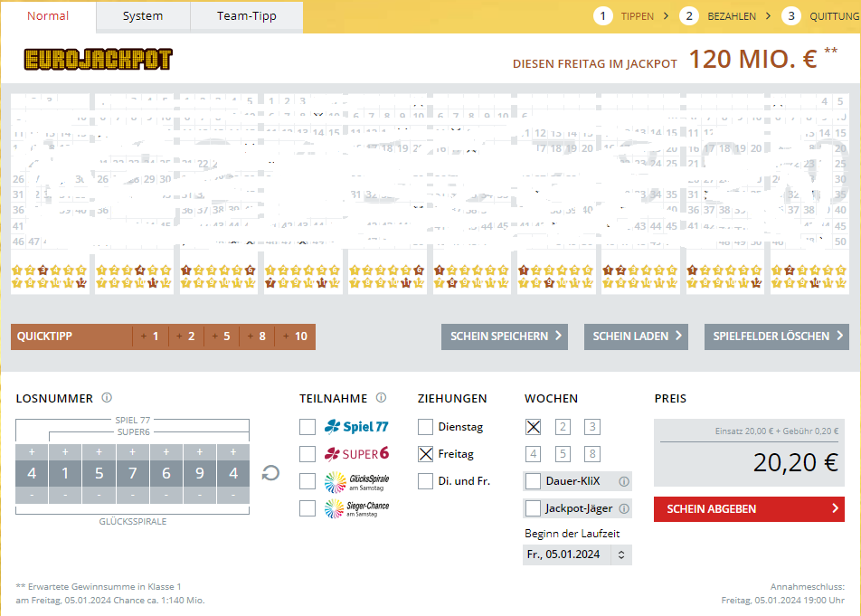The height and width of the screenshot is (616, 861).
Task: Click the Eurojackpot logo
Action: 99,60
